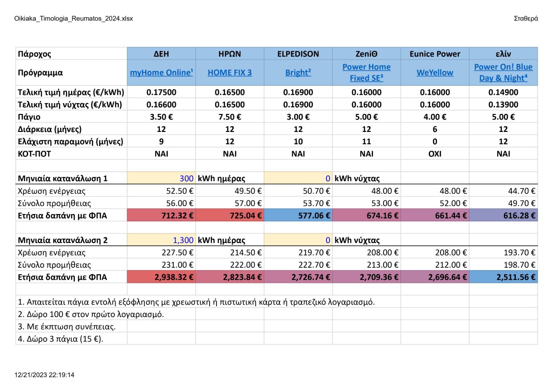Select footnote 3 about consistency discount
The image size is (554, 392).
point(66,327)
